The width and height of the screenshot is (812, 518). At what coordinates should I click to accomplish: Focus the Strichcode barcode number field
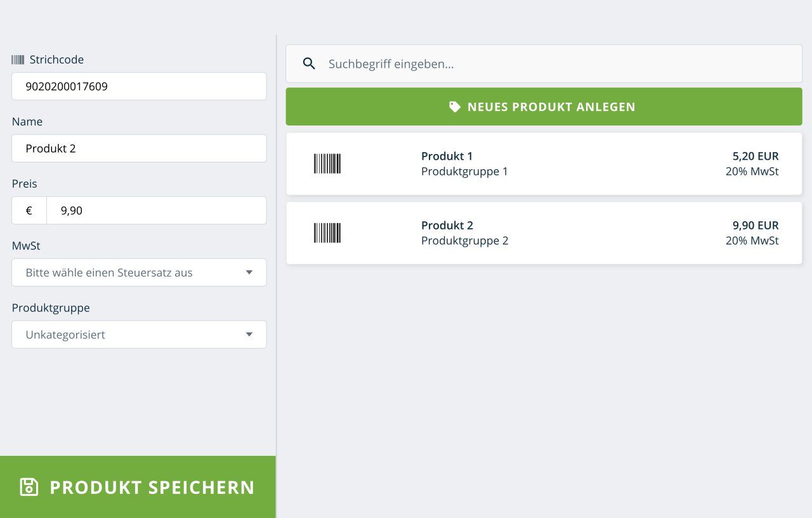coord(139,86)
